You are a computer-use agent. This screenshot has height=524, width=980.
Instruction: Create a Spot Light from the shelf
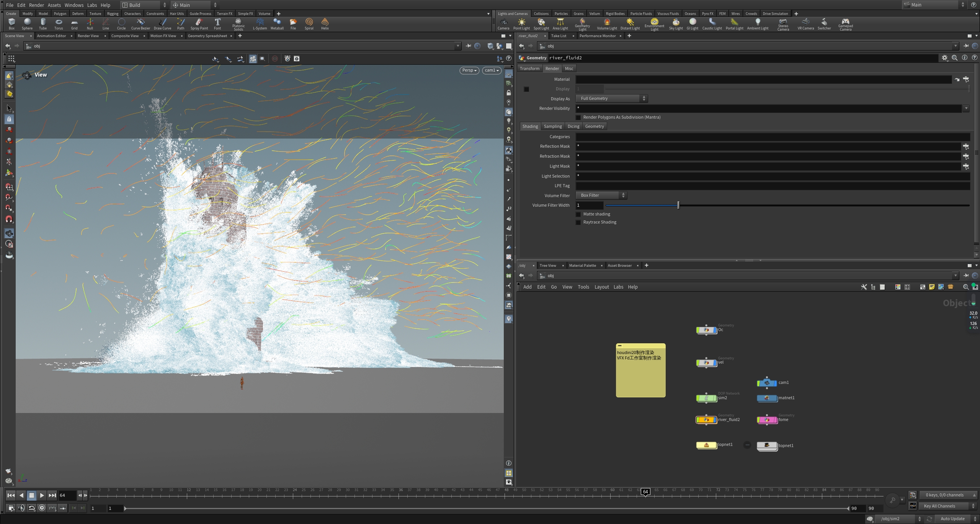click(541, 24)
